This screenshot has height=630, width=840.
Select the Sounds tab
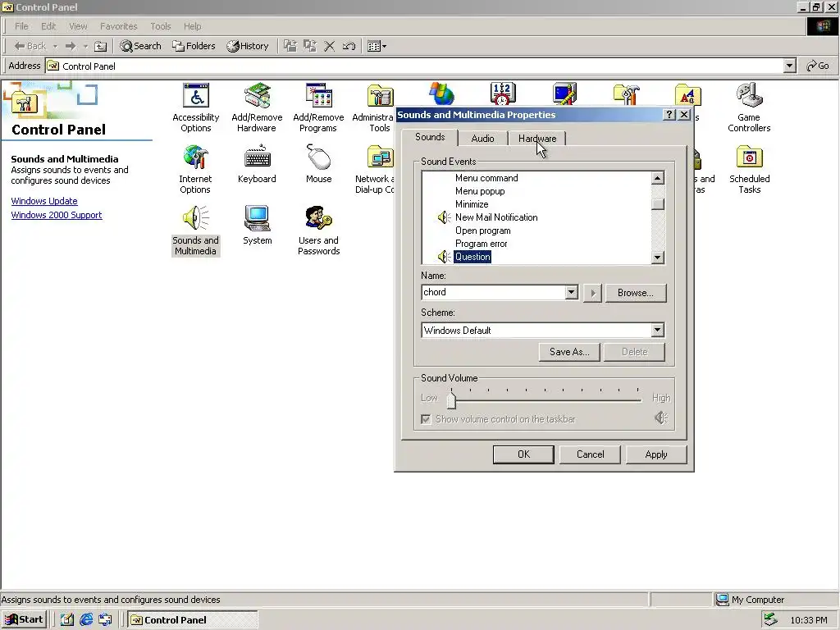click(x=430, y=137)
